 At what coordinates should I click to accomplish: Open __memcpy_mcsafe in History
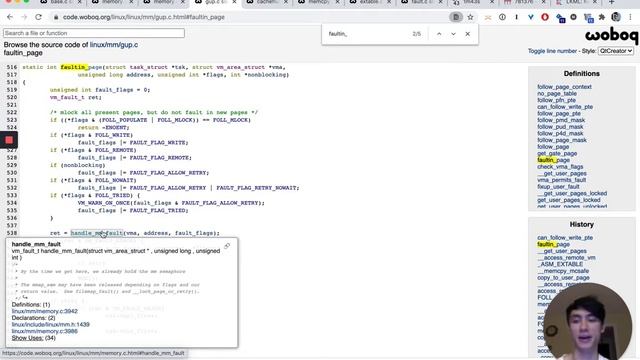[563, 271]
